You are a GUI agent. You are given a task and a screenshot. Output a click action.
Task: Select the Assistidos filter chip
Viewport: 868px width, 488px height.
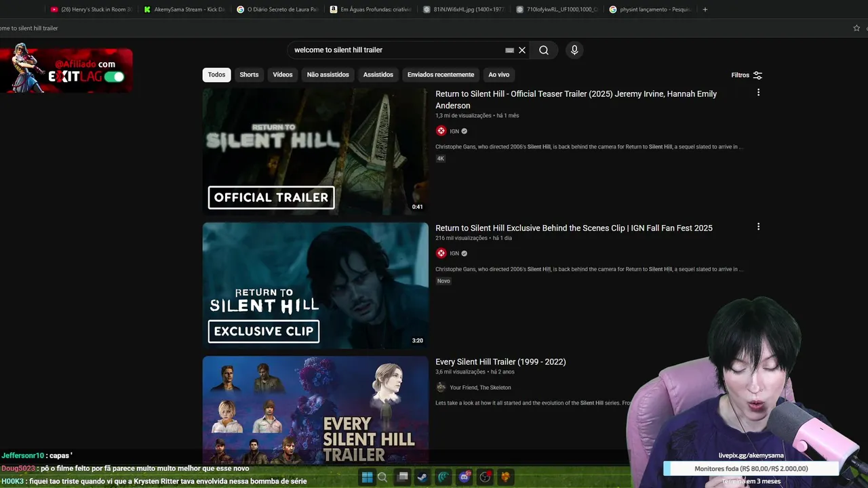(378, 75)
